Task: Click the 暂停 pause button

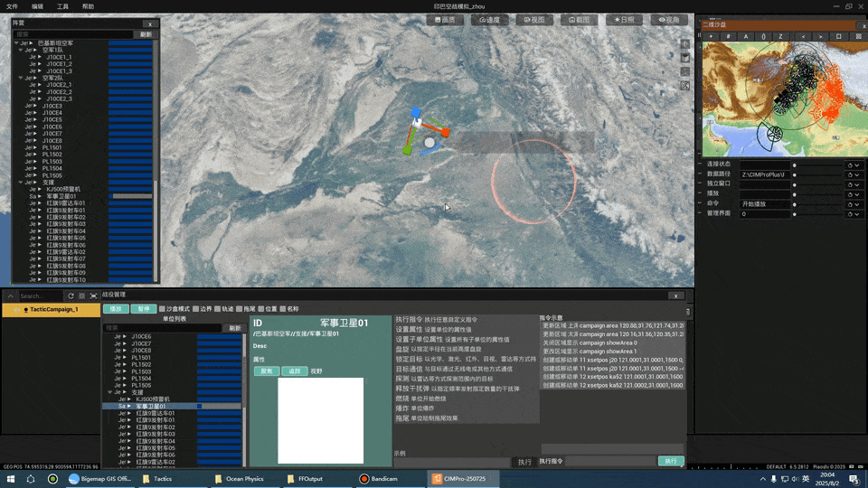Action: [x=144, y=309]
